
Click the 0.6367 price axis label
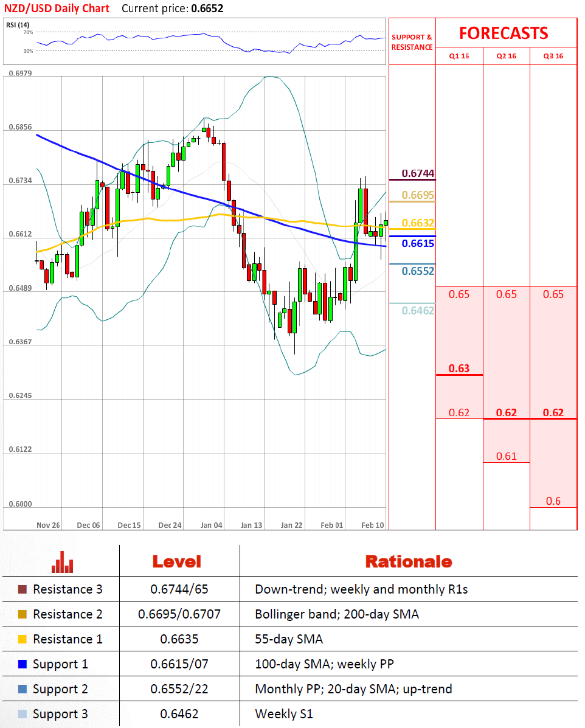click(x=21, y=342)
